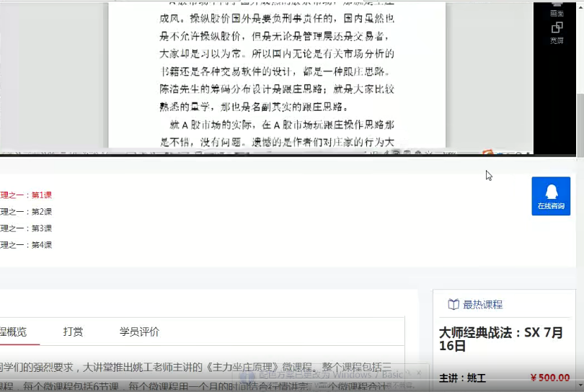Open course 大师经典战法：SX 7月16日
584x392 pixels.
pos(501,339)
